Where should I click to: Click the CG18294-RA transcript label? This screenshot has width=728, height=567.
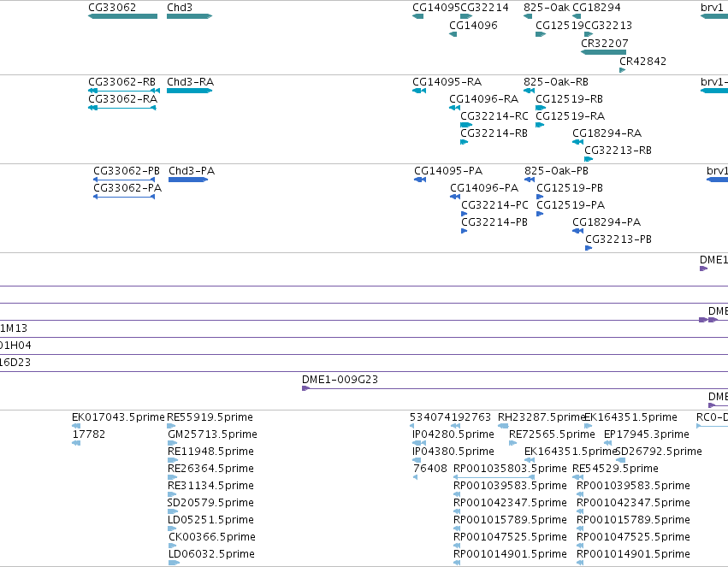[607, 133]
